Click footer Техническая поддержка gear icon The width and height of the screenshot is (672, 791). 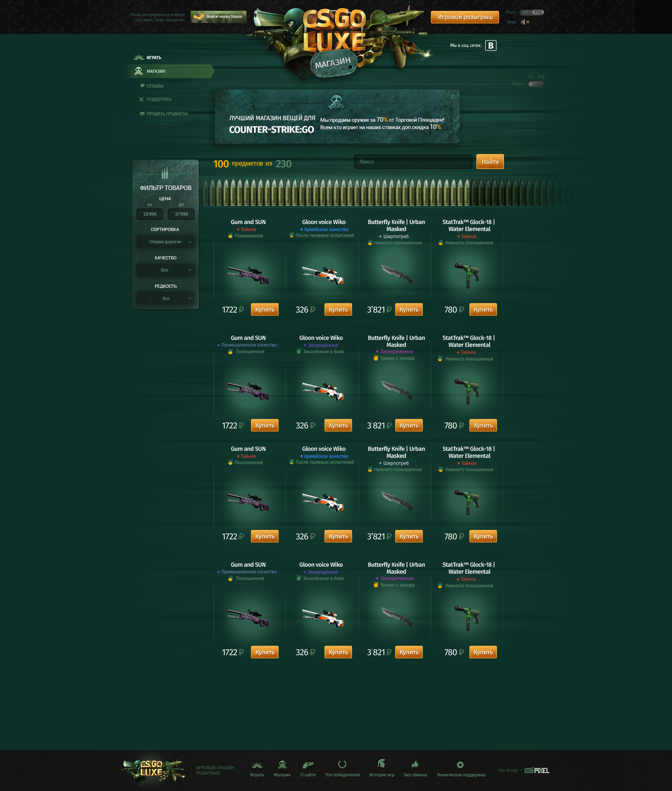[460, 765]
